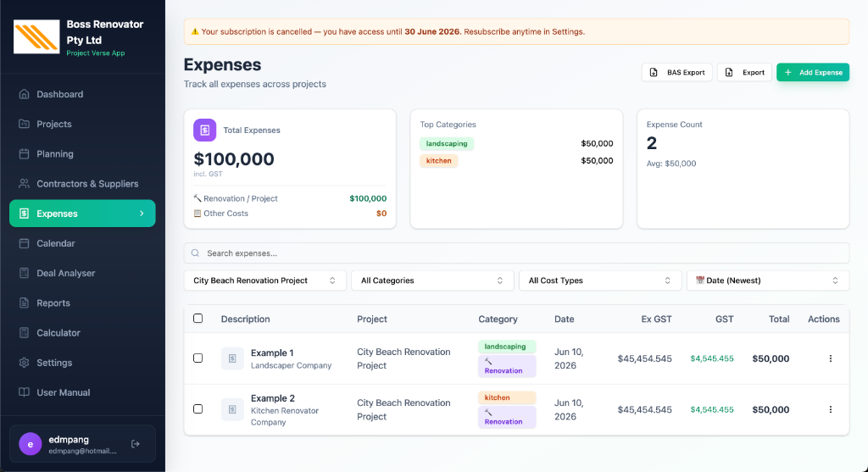Click the Expenses dollar icon in sidebar
This screenshot has height=472, width=868.
(x=24, y=214)
